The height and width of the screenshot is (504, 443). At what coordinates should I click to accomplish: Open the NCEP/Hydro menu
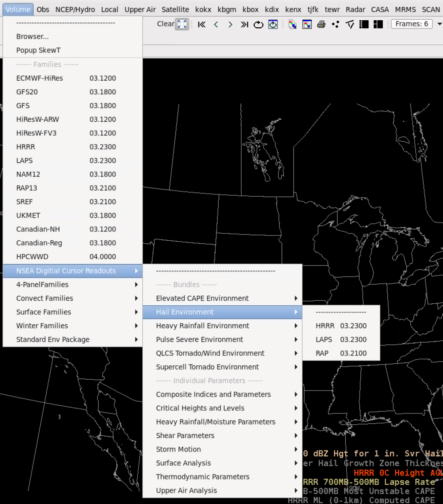coord(75,9)
